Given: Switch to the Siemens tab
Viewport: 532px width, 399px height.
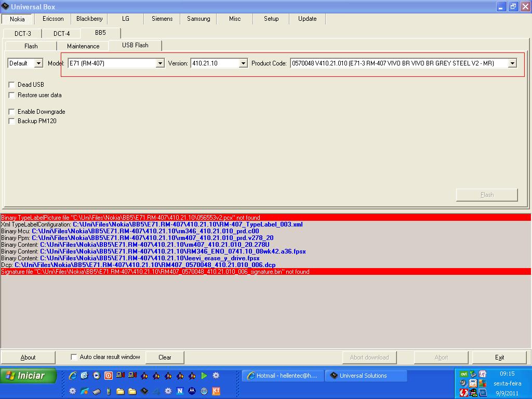Looking at the screenshot, I should point(162,19).
